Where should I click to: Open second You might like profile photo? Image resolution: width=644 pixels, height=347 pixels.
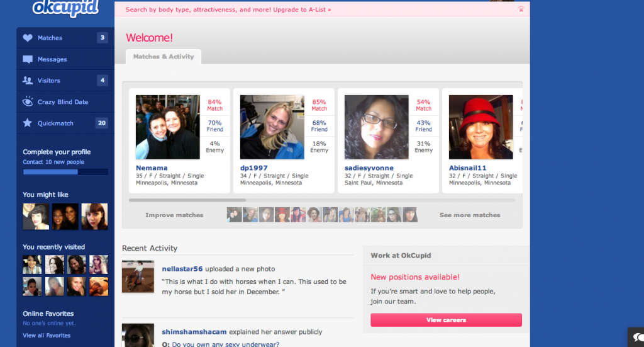(x=65, y=216)
